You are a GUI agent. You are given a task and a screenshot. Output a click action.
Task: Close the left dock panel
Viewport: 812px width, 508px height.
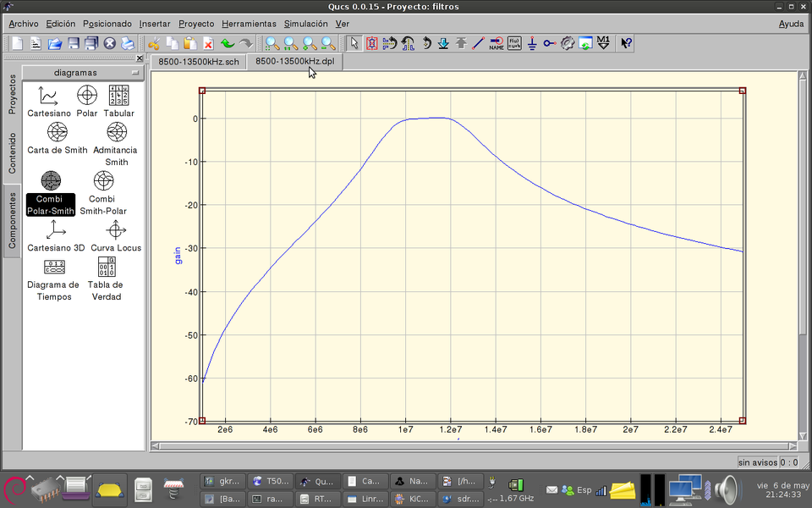140,58
